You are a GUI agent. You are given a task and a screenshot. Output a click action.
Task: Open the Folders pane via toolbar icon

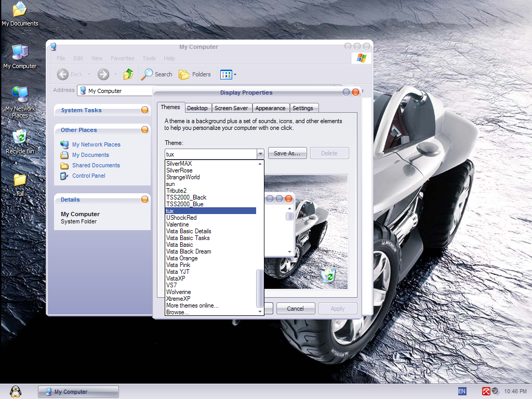tap(184, 74)
